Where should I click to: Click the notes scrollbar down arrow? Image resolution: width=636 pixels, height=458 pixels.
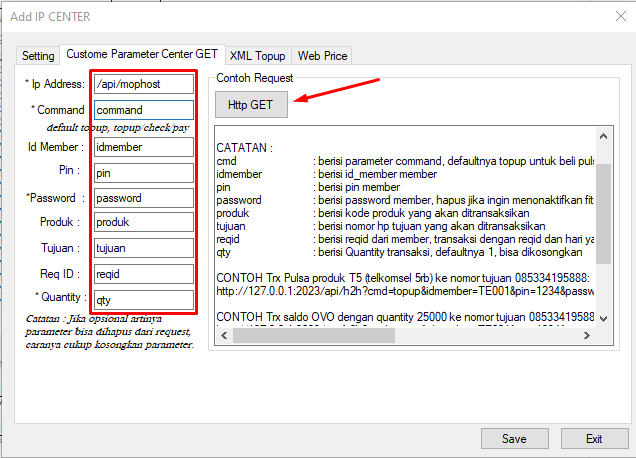[x=604, y=317]
